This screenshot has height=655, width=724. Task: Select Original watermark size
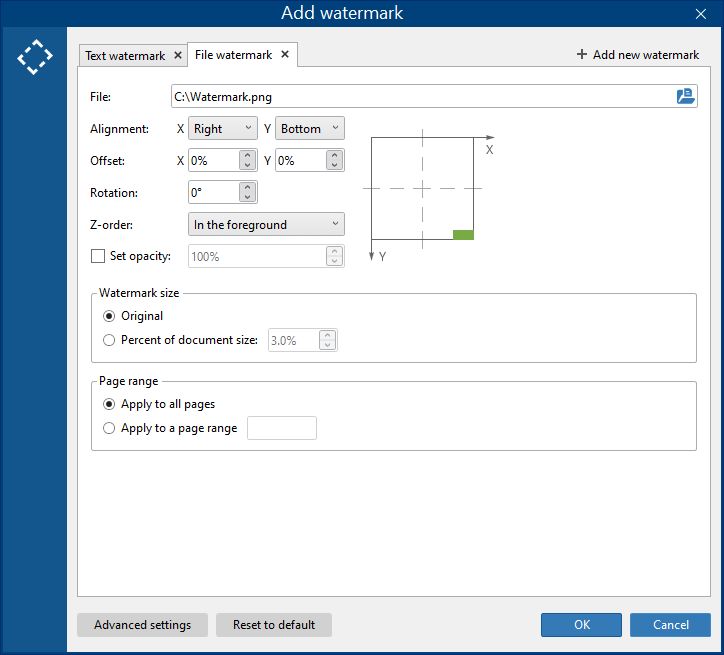(x=109, y=316)
